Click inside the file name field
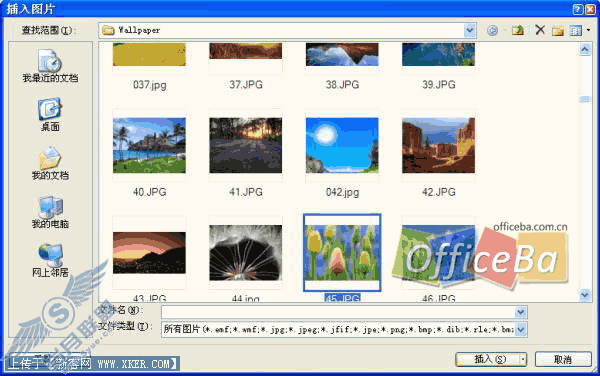Screen dimensions: 600x376 click(338, 312)
